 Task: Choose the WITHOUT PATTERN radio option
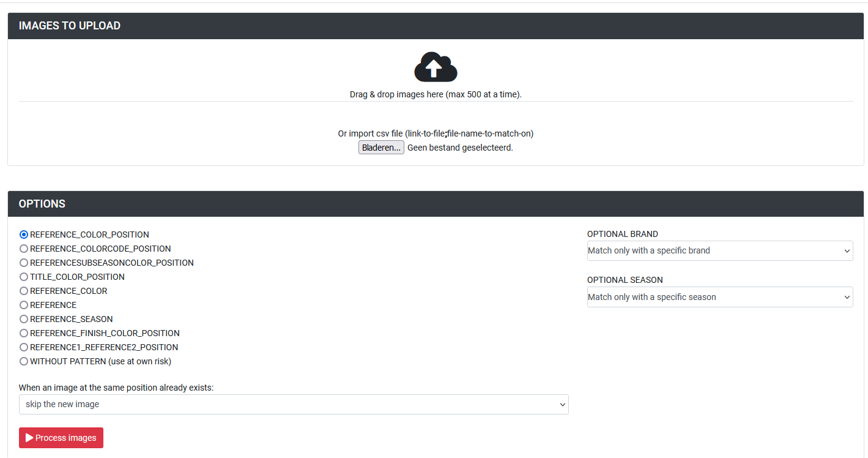tap(24, 361)
